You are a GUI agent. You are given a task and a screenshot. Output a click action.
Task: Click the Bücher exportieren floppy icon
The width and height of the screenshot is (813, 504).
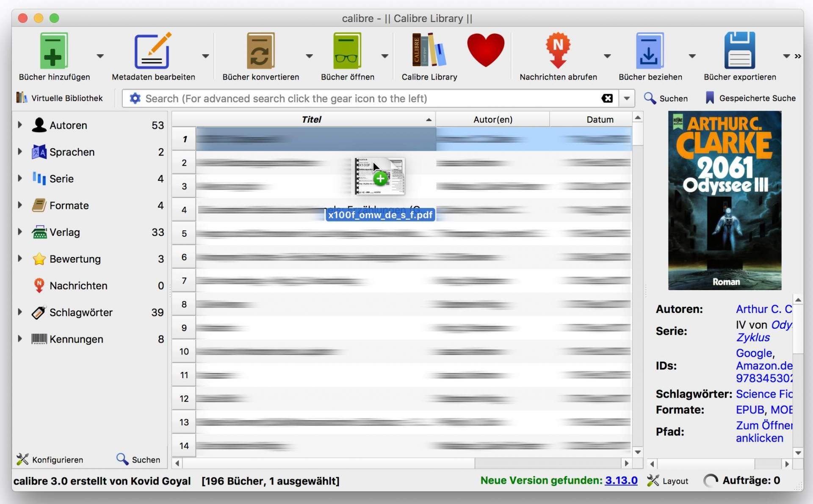point(739,50)
